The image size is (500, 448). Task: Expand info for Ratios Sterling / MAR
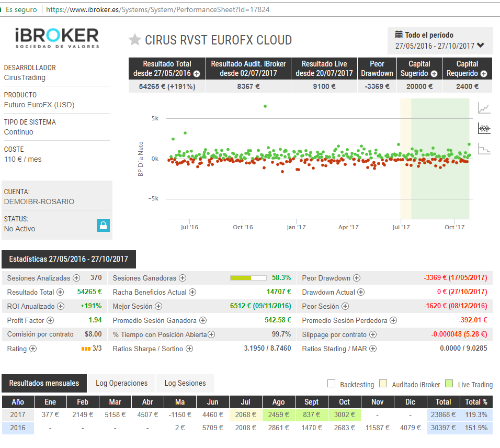click(373, 349)
